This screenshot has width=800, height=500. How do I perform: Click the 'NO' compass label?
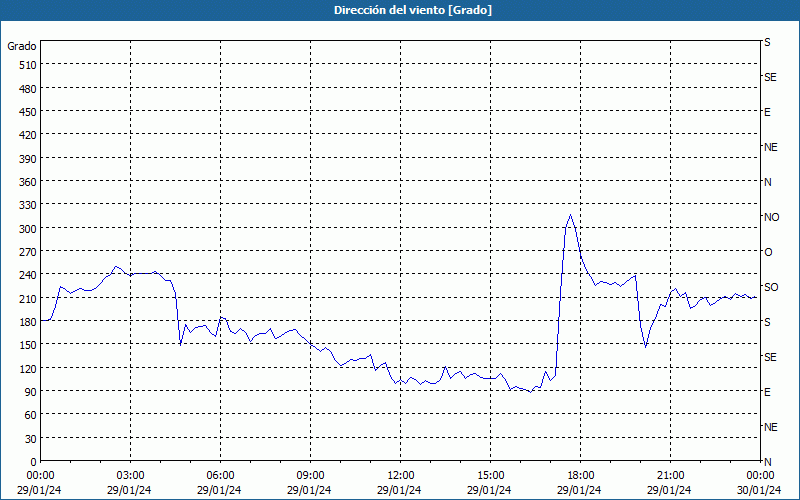tap(771, 217)
